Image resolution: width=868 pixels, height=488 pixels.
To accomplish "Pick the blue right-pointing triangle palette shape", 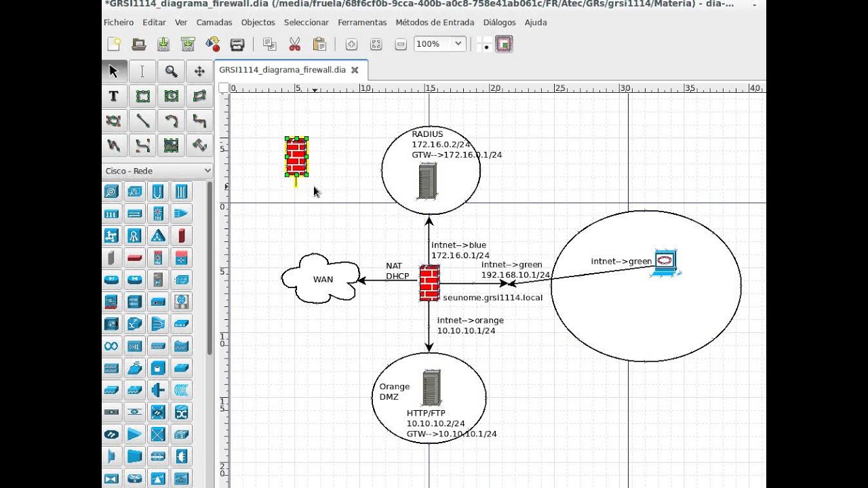I will (x=135, y=434).
